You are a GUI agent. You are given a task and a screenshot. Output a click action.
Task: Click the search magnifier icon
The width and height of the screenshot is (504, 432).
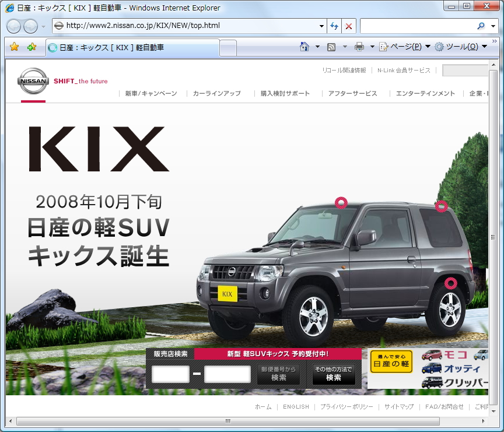[481, 26]
